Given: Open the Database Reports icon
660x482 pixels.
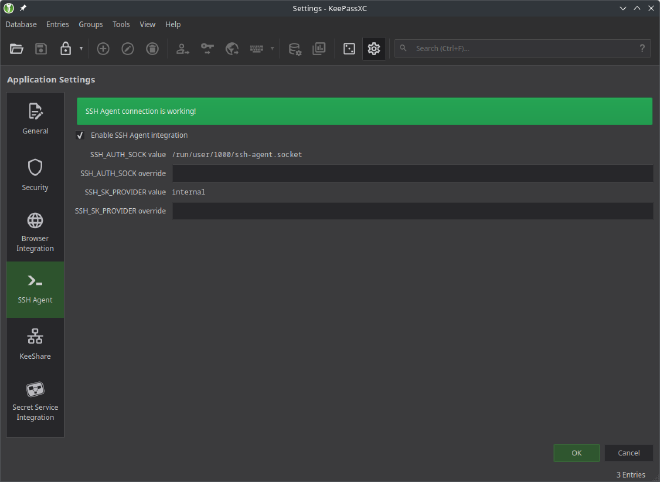Looking at the screenshot, I should tap(319, 49).
